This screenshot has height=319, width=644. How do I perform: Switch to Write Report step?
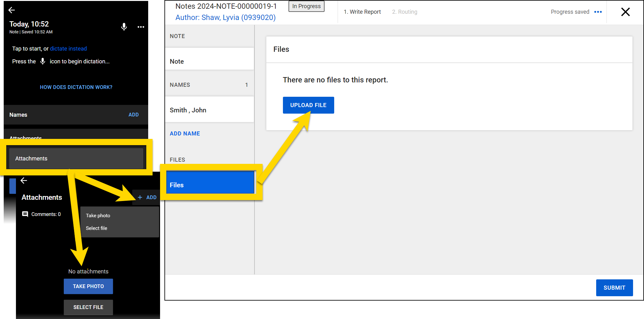point(362,12)
